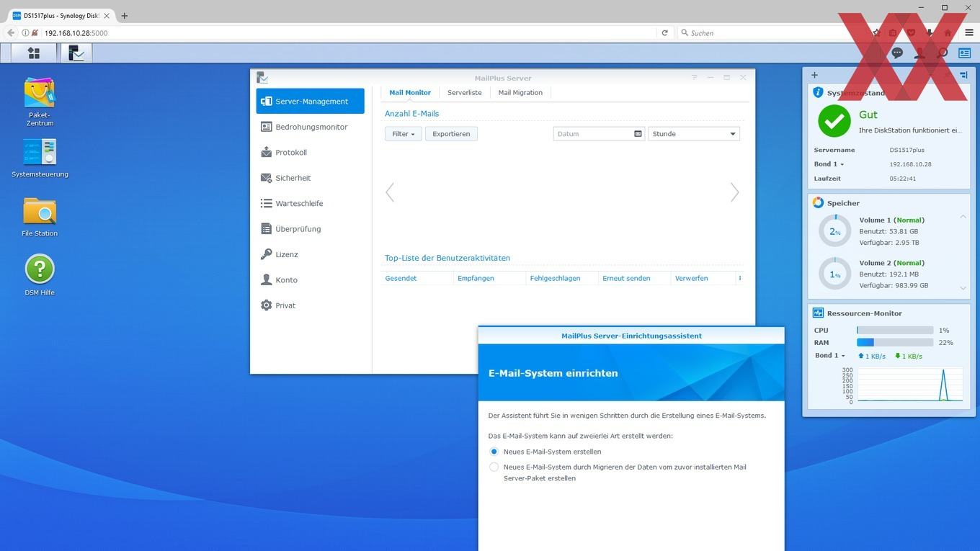Show site information icon in address bar
This screenshot has width=980, height=551.
click(25, 33)
